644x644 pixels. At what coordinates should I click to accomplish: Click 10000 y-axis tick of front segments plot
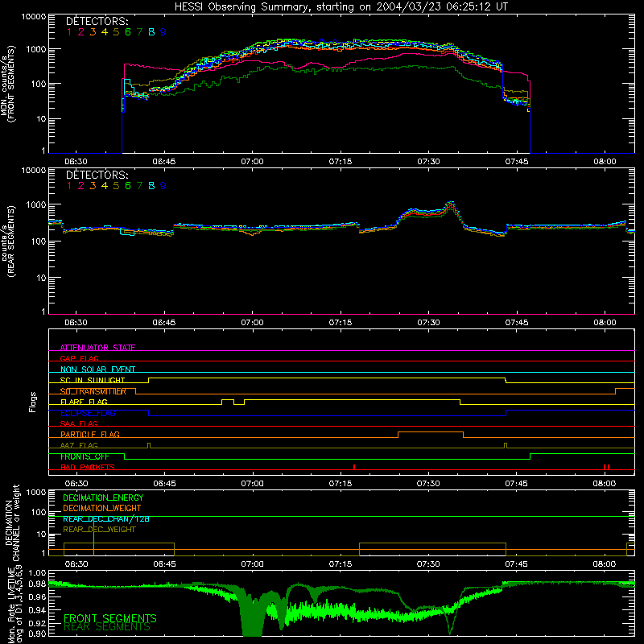tap(34, 16)
